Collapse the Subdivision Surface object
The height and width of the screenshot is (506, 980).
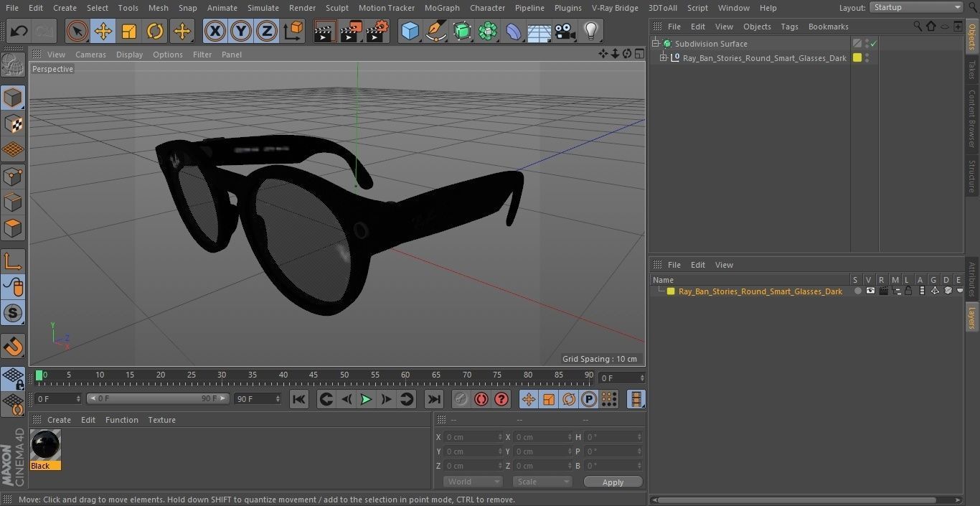tap(655, 44)
